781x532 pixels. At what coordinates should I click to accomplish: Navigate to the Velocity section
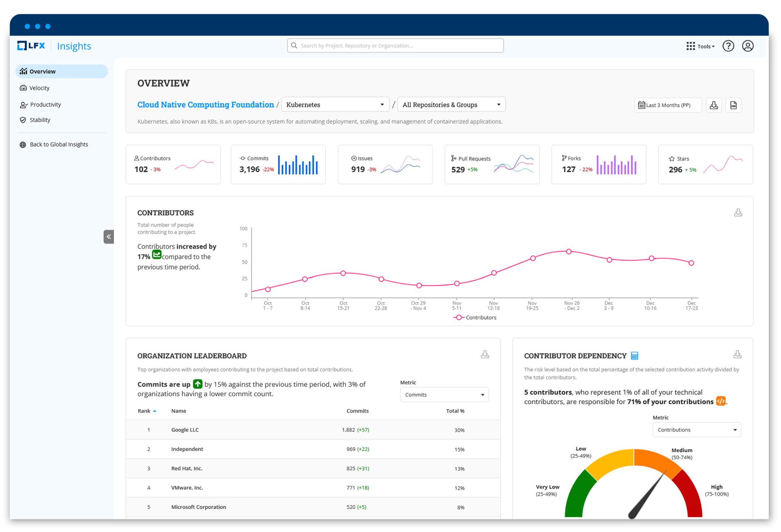[x=39, y=88]
